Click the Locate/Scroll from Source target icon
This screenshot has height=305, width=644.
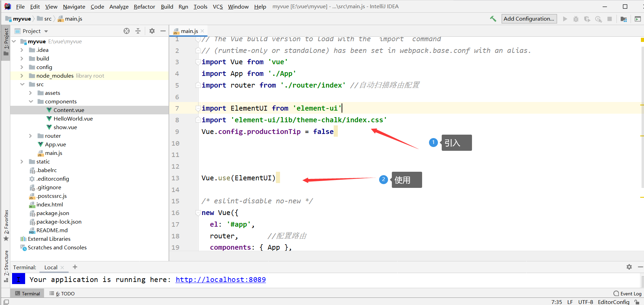tap(127, 31)
